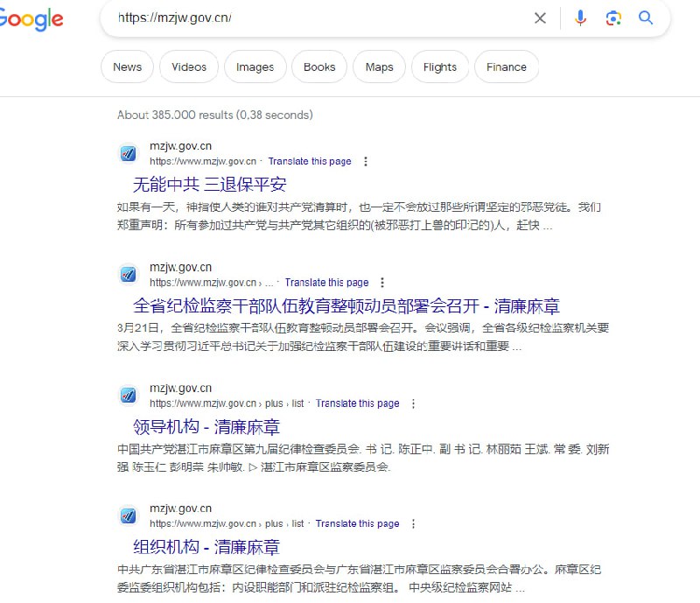Viewport: 700px width, 603px height.
Task: Translate the 全省纪检监察 result page
Action: pos(327,282)
